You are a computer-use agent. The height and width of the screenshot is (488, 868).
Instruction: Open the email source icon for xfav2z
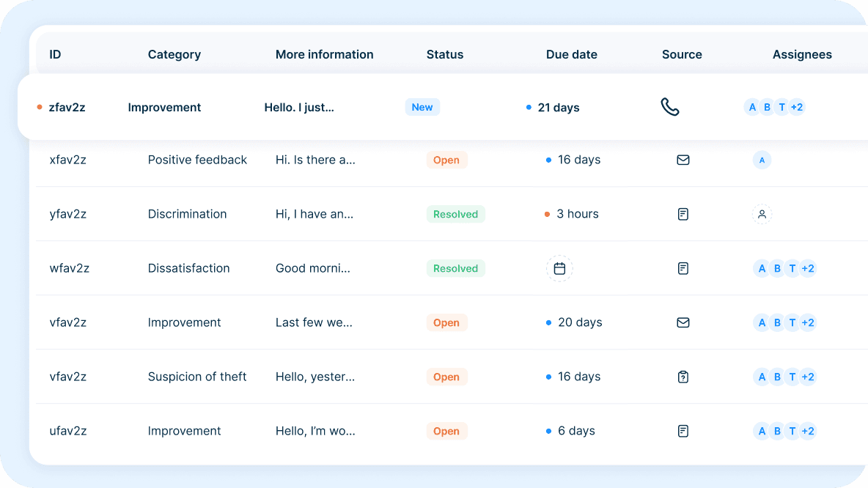coord(683,160)
